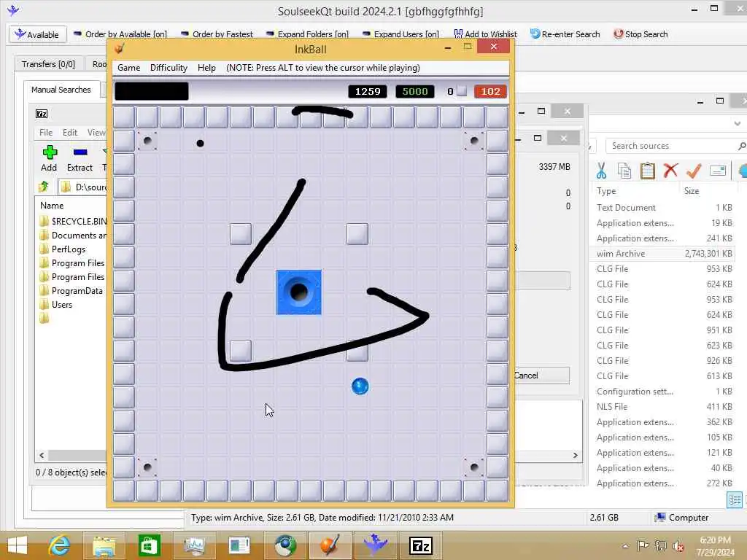Switch to 7-Zip in the taskbar

421,545
